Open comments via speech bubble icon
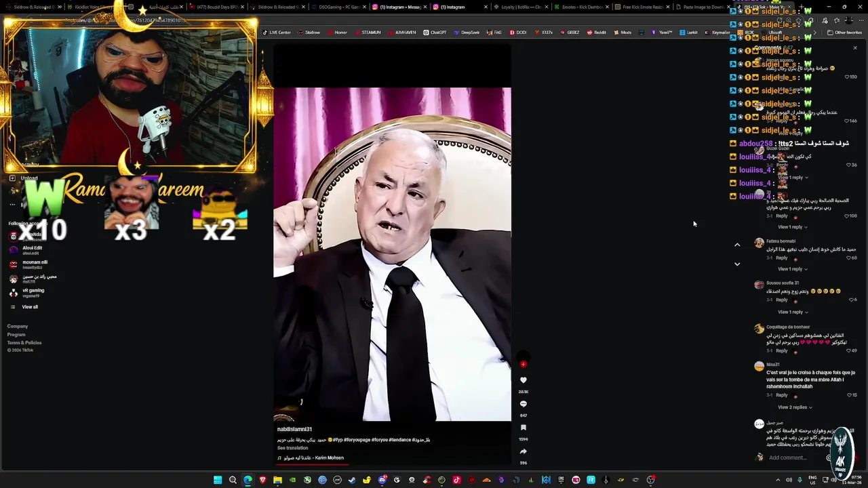This screenshot has height=488, width=868. 523,404
